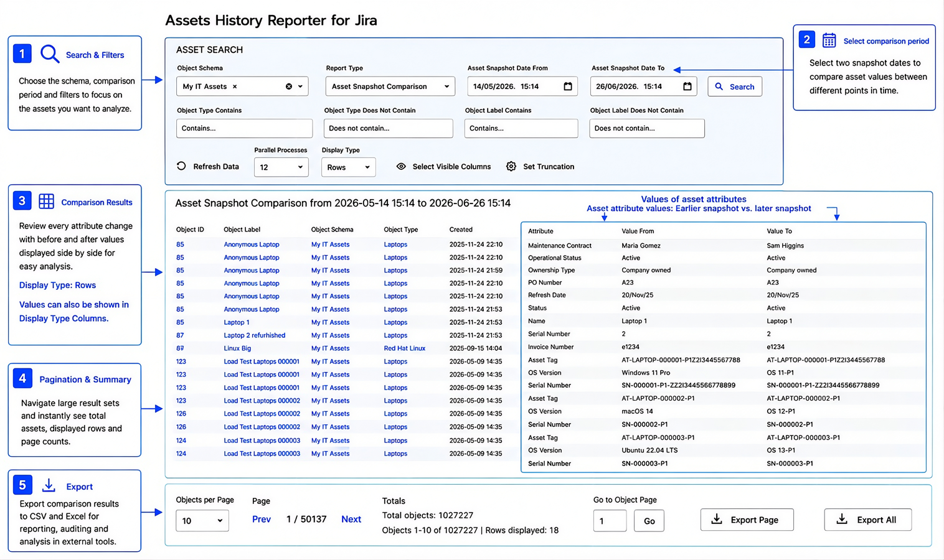The image size is (944, 560).
Task: Open the Parallel Processes dropdown
Action: [x=281, y=167]
